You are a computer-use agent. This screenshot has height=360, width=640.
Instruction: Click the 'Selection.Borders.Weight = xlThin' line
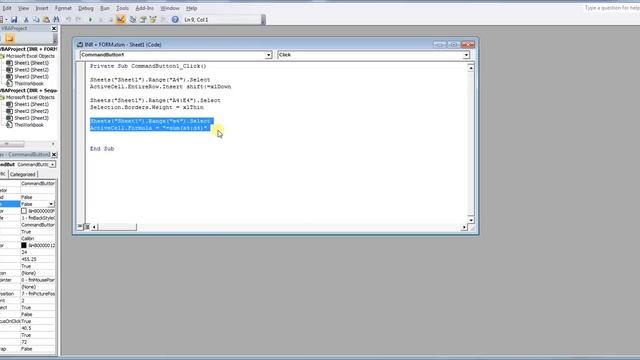coord(147,107)
